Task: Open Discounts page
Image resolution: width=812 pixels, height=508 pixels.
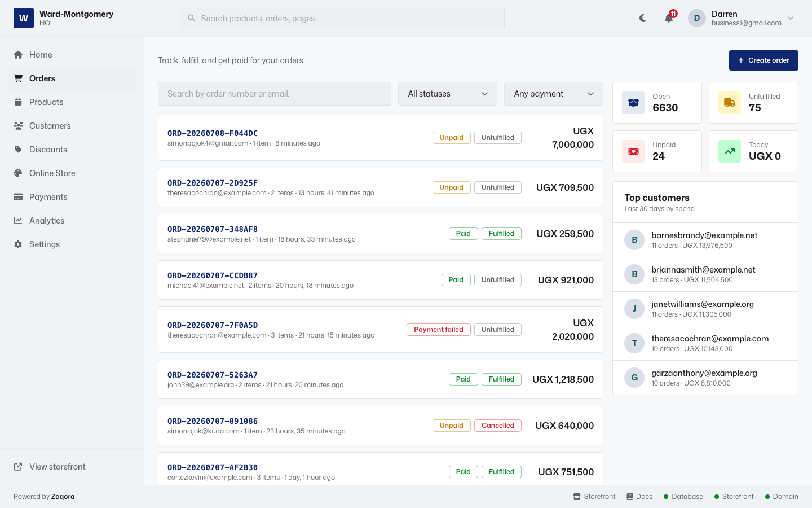Action: click(72, 150)
